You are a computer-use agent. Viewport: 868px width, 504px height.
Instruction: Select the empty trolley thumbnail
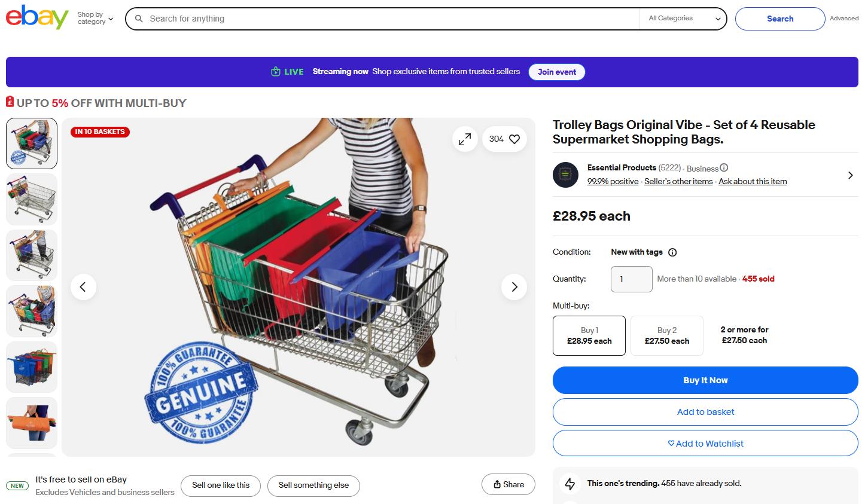[32, 200]
